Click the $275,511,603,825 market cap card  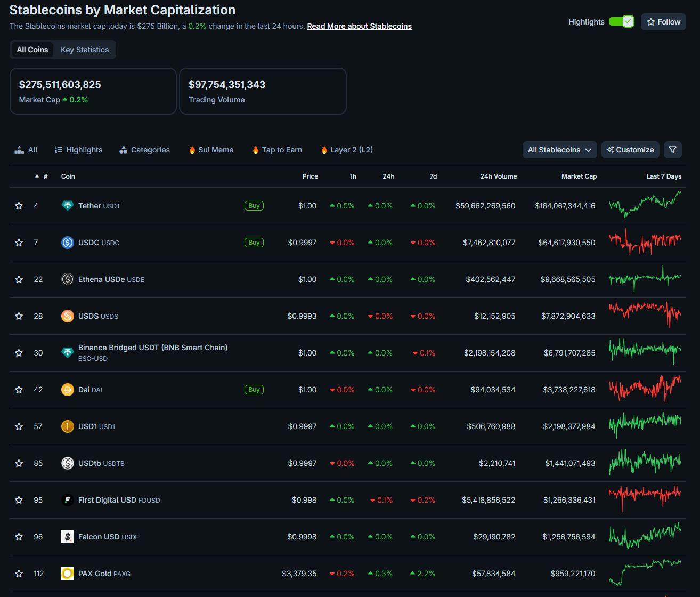pyautogui.click(x=93, y=91)
